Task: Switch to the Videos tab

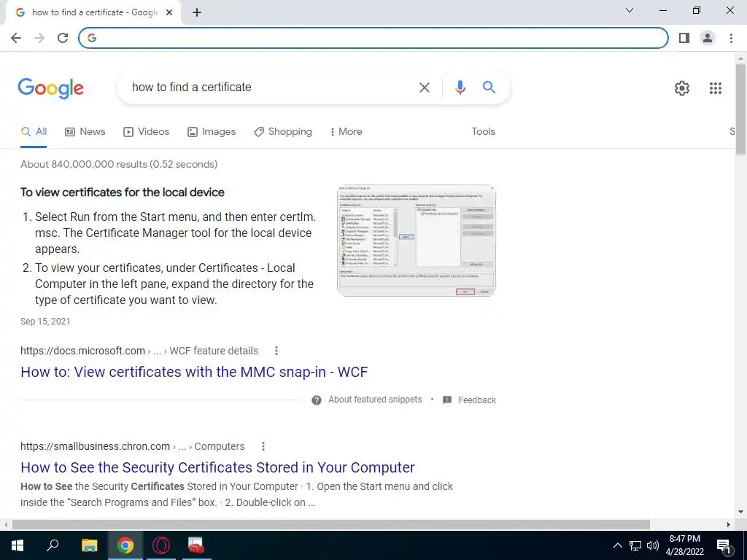Action: pos(146,132)
